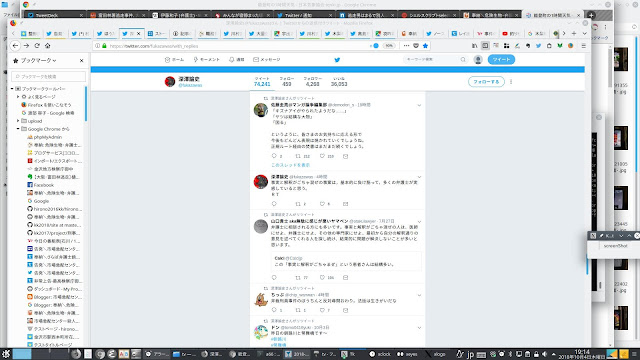Open Twitter Home (ホーム) navigation item
The height and width of the screenshot is (360, 640).
click(174, 60)
